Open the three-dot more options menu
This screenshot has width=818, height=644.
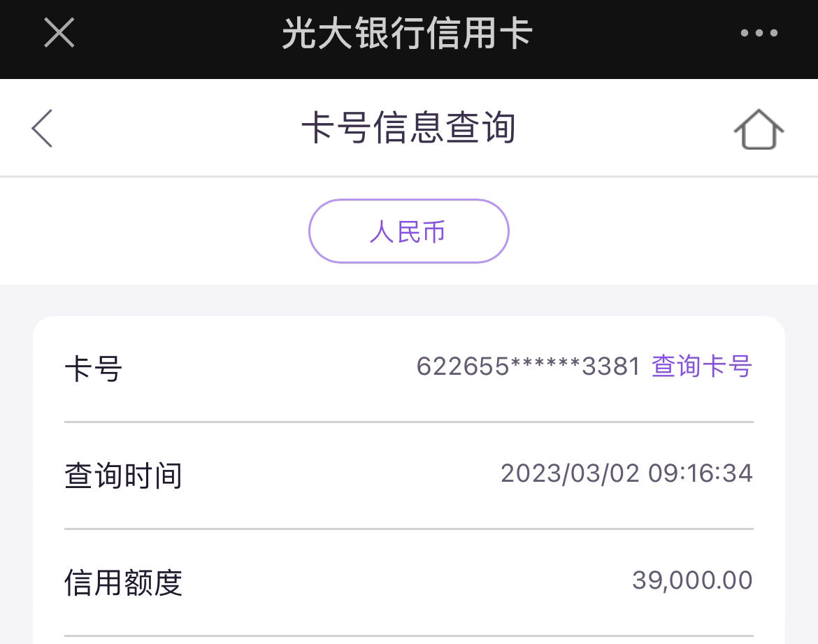click(759, 33)
